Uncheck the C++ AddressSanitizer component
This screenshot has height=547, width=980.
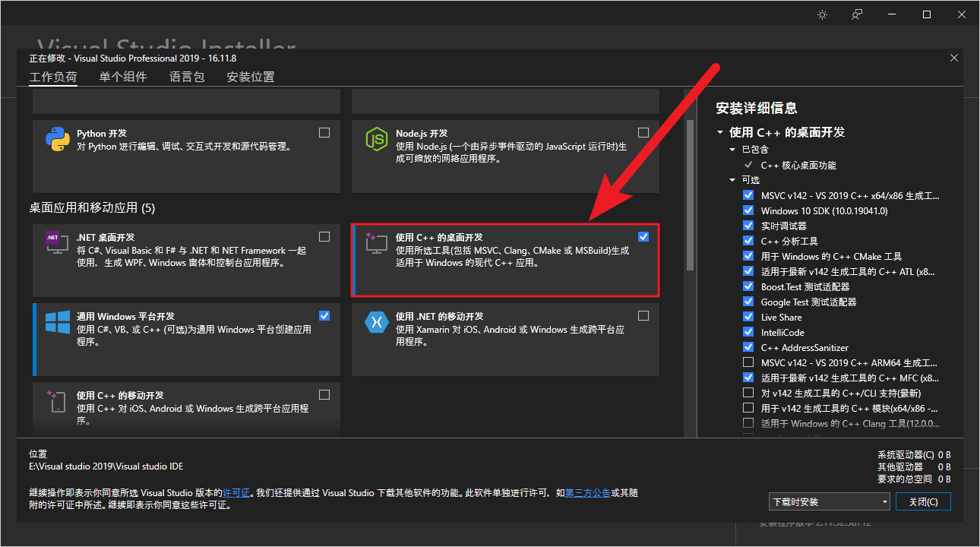tap(748, 347)
